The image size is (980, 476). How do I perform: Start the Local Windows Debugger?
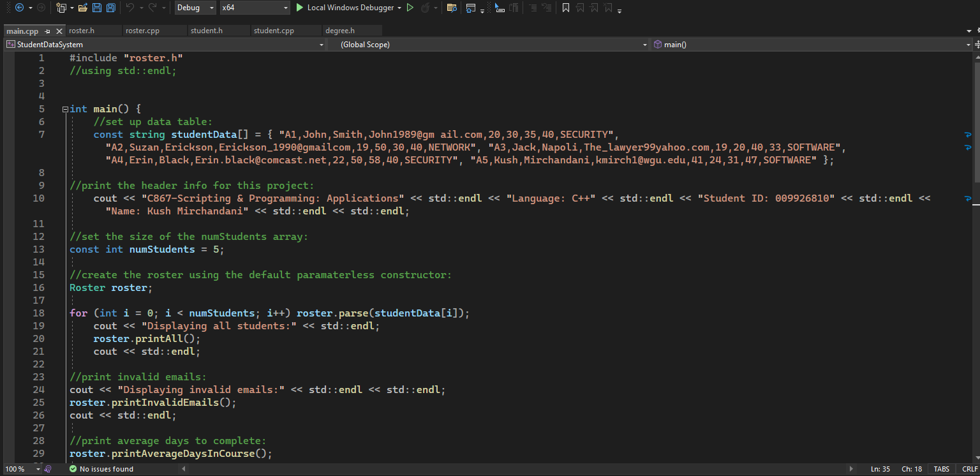pos(346,8)
